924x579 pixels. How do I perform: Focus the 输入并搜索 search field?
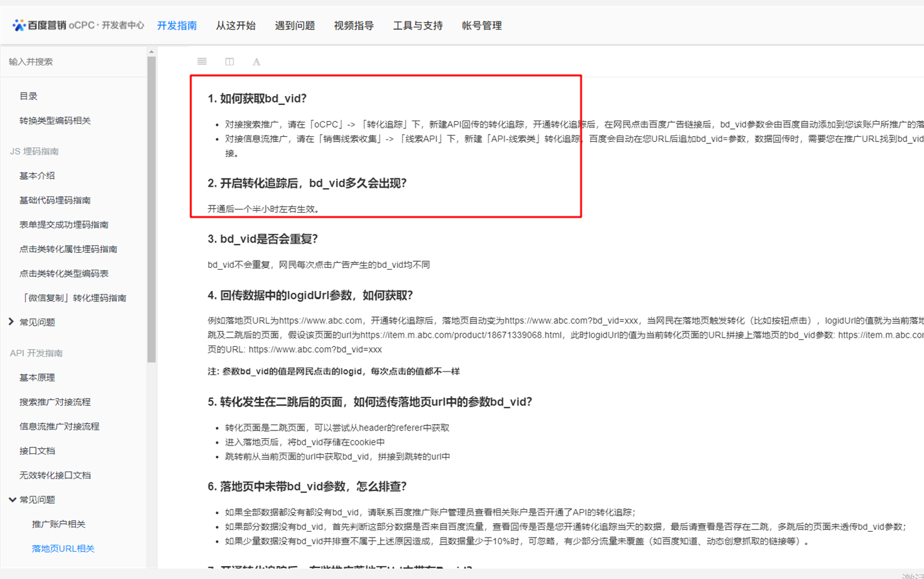coord(74,62)
